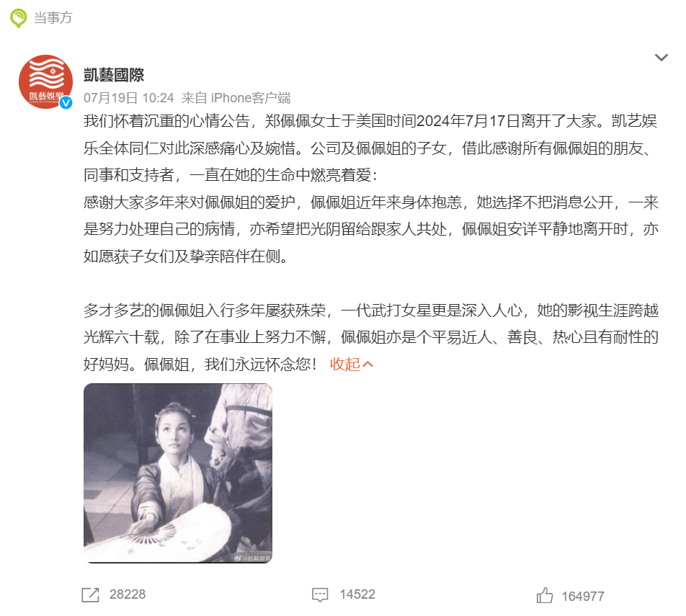
Task: Click the repost count 28228
Action: (x=128, y=594)
